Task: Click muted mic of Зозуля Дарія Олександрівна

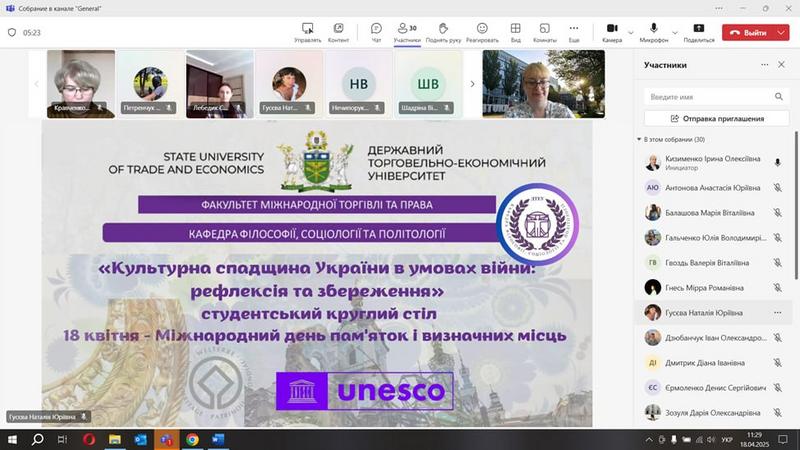Action: [778, 413]
